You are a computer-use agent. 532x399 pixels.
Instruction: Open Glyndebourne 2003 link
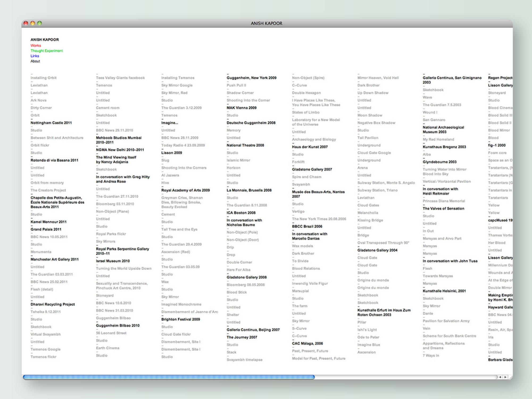pyautogui.click(x=439, y=162)
